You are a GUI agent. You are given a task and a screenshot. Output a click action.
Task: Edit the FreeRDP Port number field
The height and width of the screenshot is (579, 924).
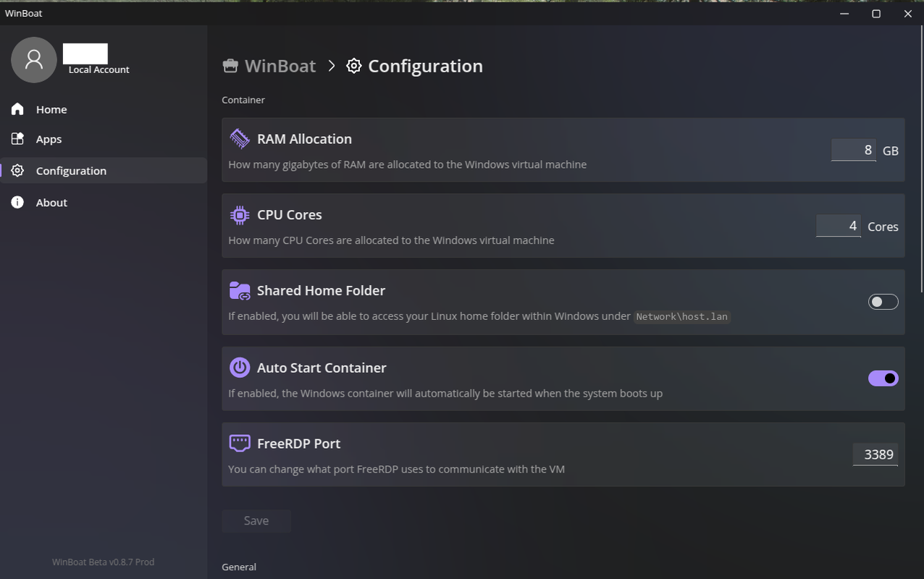coord(875,455)
